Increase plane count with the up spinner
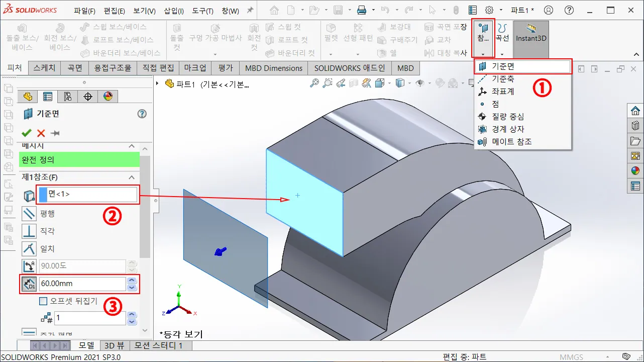 (132, 315)
